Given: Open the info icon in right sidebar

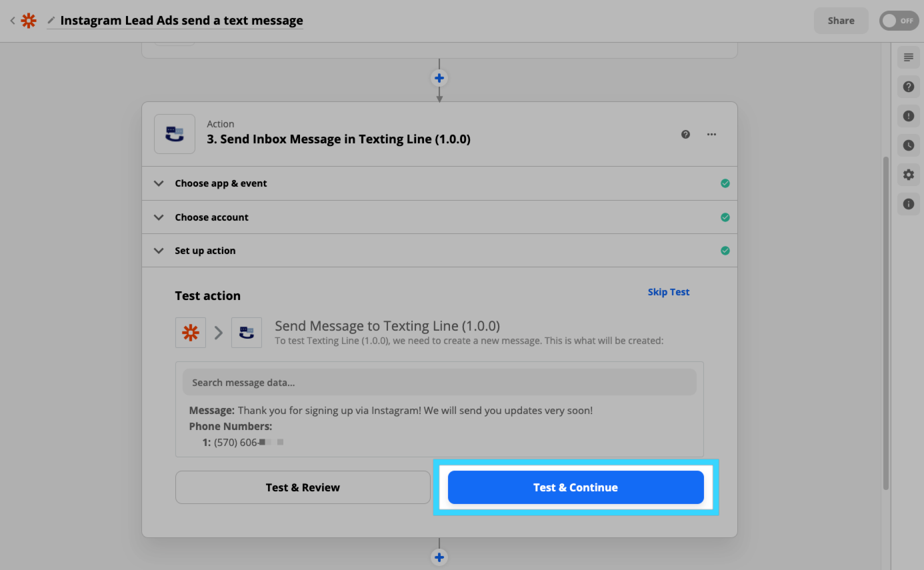Looking at the screenshot, I should [x=909, y=204].
